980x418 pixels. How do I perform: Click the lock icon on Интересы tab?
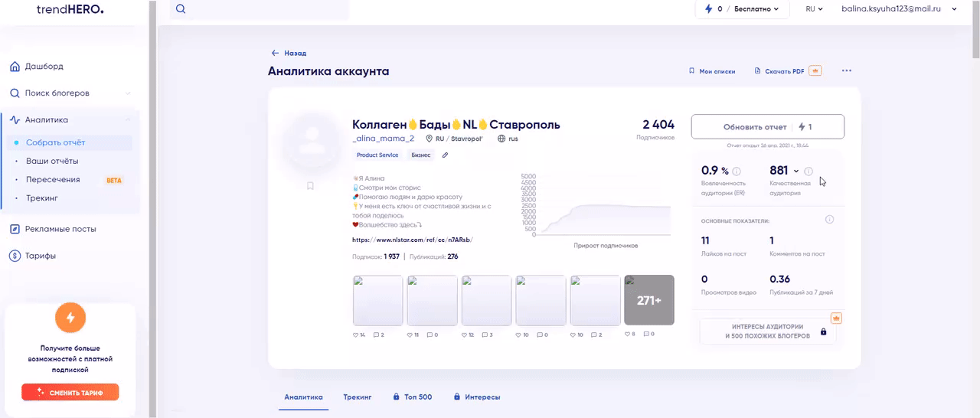tap(457, 397)
